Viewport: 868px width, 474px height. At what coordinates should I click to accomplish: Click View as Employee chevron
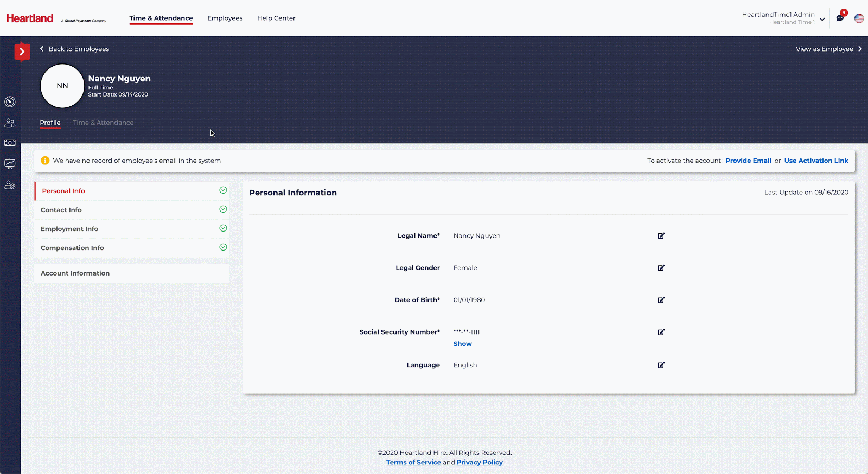(x=860, y=49)
